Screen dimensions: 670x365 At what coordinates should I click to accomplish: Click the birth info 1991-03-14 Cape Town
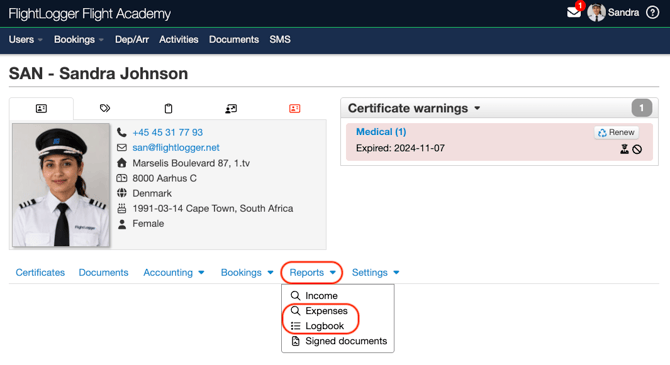click(x=213, y=209)
